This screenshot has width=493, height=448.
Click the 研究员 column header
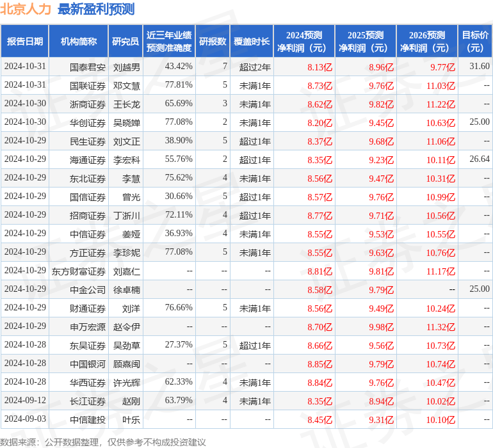125,41
